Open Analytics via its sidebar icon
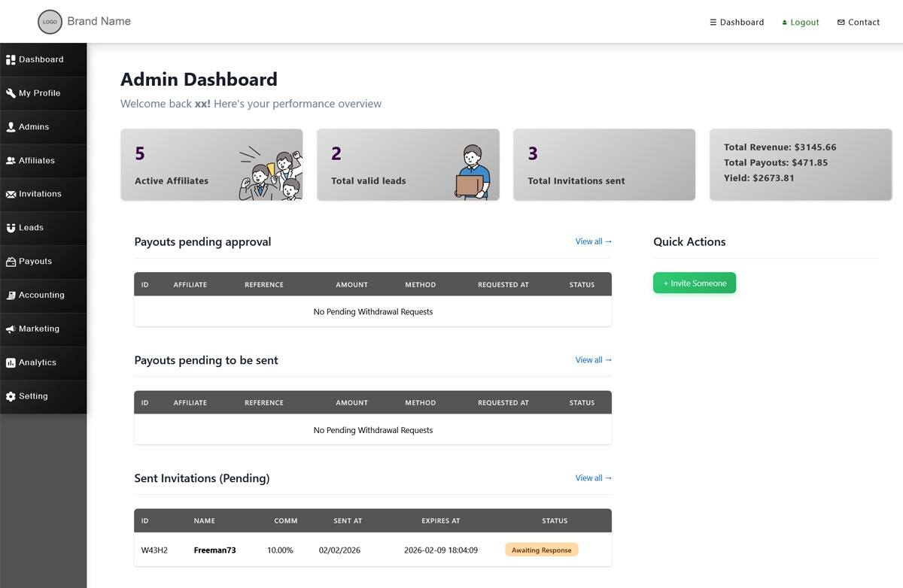Screen dimensions: 903x588 click(11, 362)
